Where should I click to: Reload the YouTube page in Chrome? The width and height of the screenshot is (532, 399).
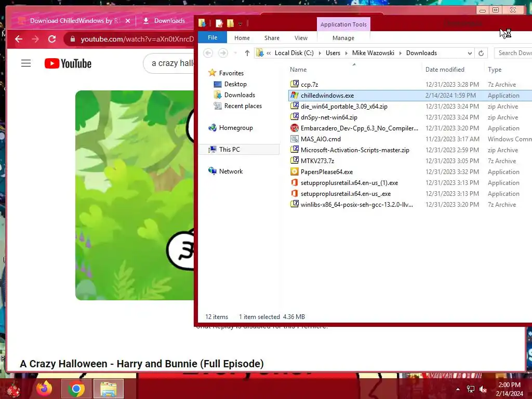pos(52,39)
